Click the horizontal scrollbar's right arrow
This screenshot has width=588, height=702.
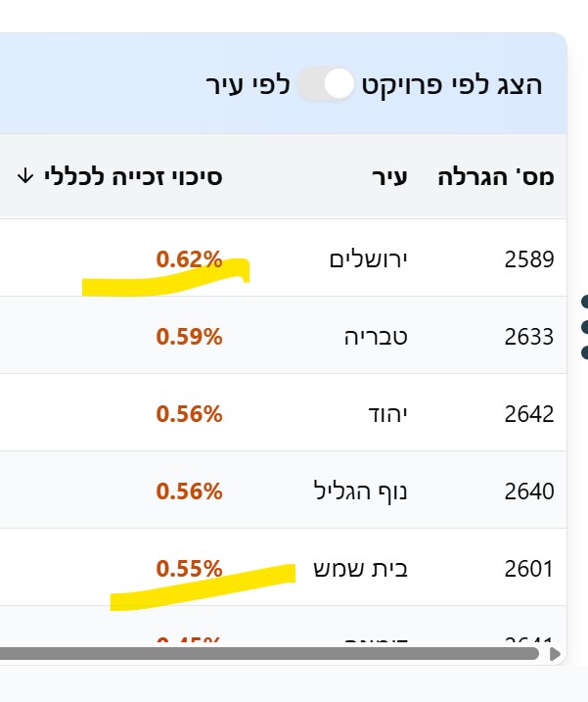tap(556, 653)
